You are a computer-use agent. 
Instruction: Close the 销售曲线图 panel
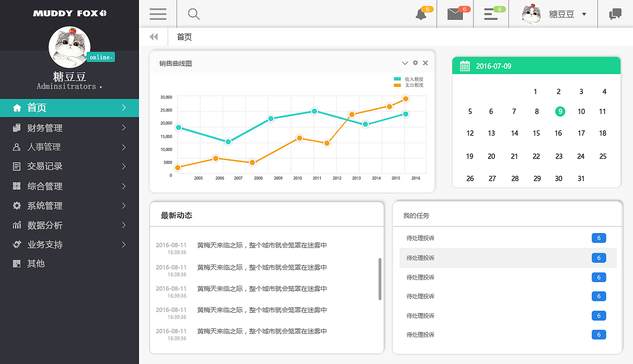click(425, 63)
